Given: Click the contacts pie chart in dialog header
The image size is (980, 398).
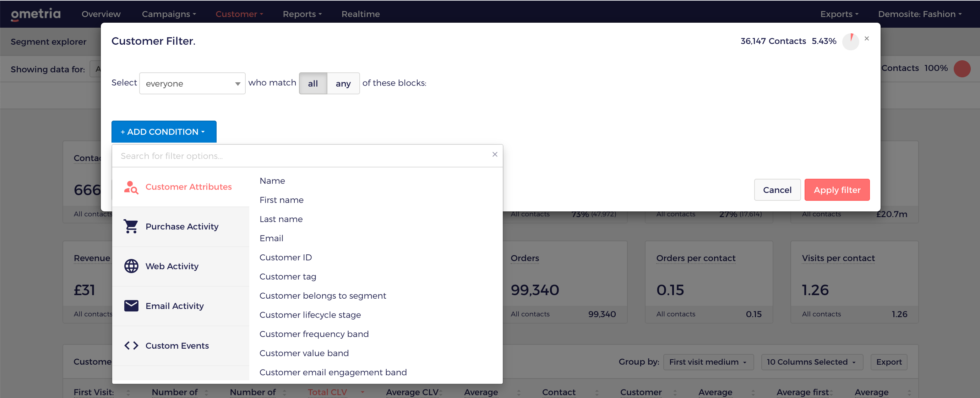Looking at the screenshot, I should click(x=851, y=42).
